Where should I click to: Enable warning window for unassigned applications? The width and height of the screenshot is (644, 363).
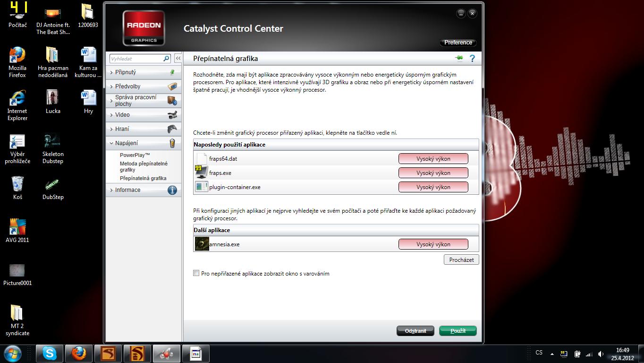tap(196, 273)
